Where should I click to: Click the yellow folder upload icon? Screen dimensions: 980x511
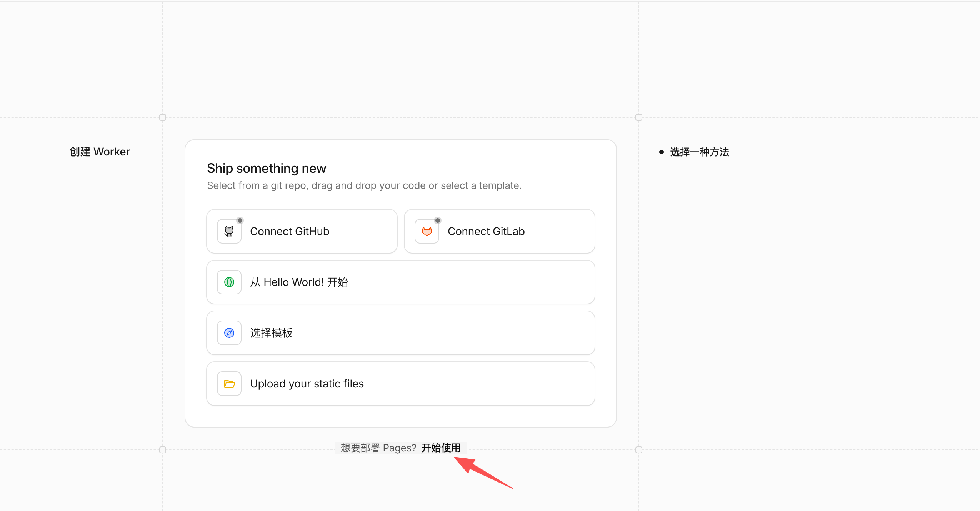pyautogui.click(x=229, y=384)
